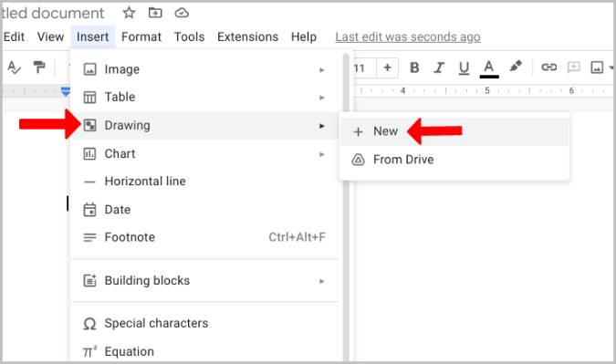Click the plus icon beside New

pos(358,132)
